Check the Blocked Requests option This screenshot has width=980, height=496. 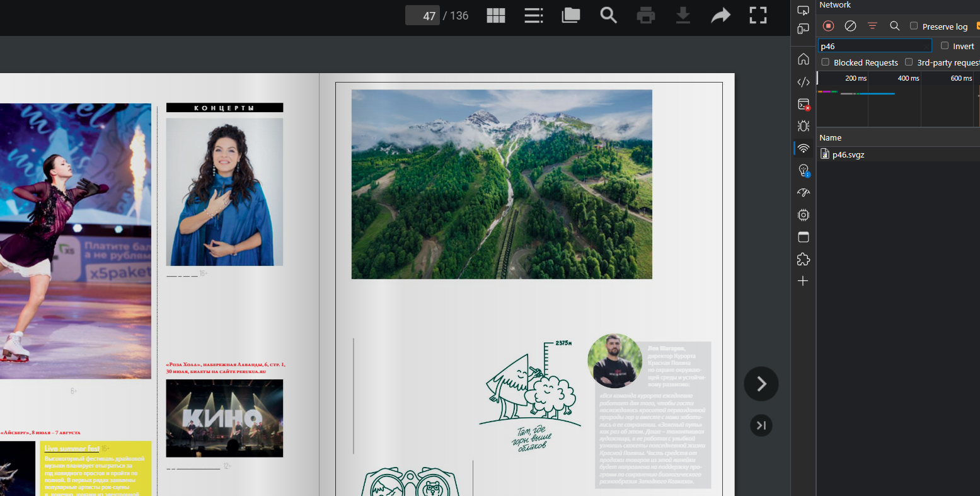[826, 62]
